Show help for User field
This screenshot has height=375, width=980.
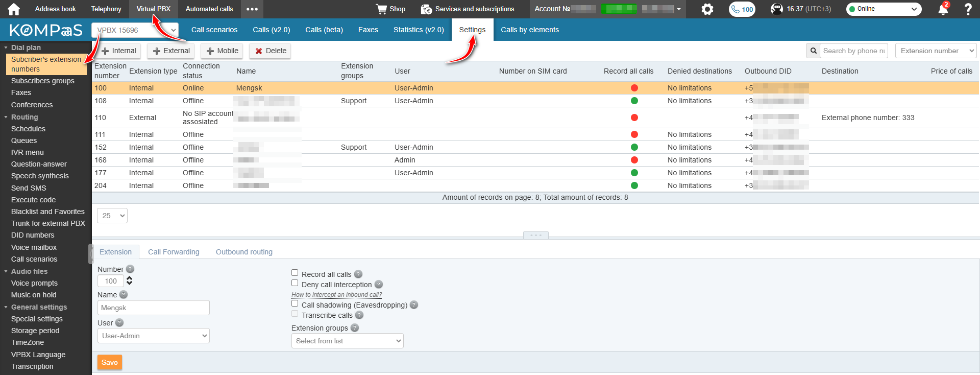pos(119,323)
